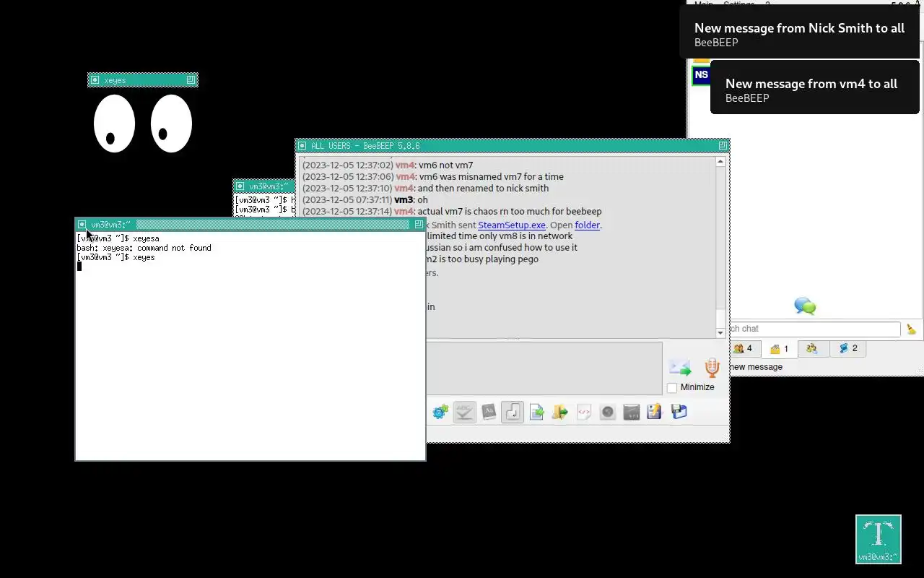924x578 pixels.
Task: Switch to the groups tab icon
Action: 812,349
